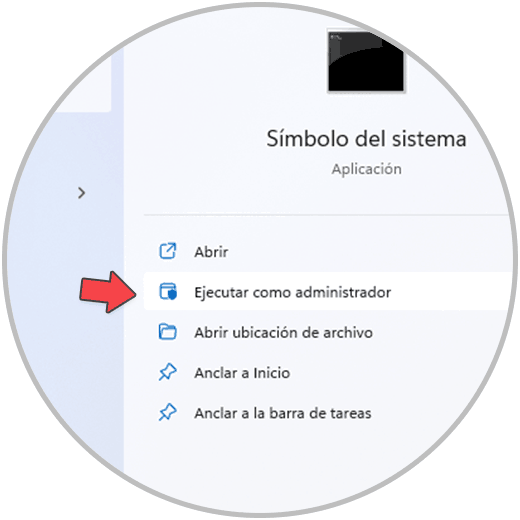Select the Abrir menu entry text
The image size is (520, 520).
tap(211, 252)
